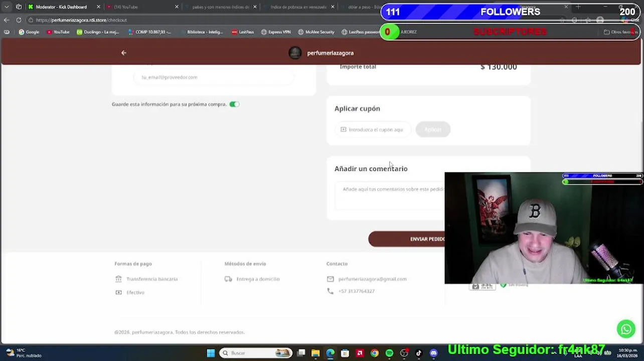Viewport: 644px width, 361px height.
Task: Open Discord from the taskbar
Action: (434, 353)
